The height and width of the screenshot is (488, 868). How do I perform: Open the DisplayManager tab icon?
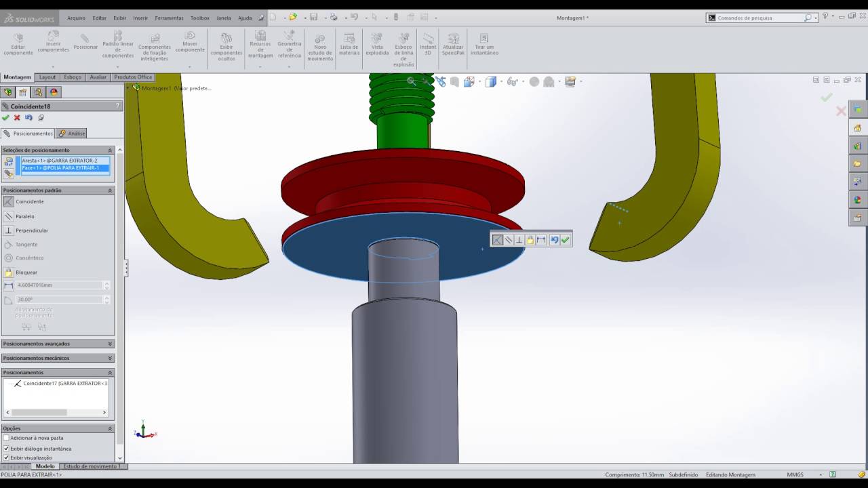pyautogui.click(x=54, y=92)
